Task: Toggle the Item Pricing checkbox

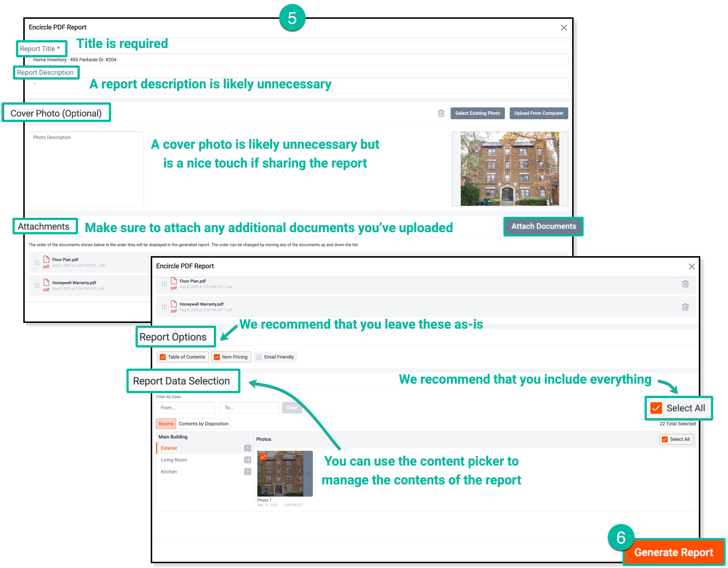Action: [217, 357]
